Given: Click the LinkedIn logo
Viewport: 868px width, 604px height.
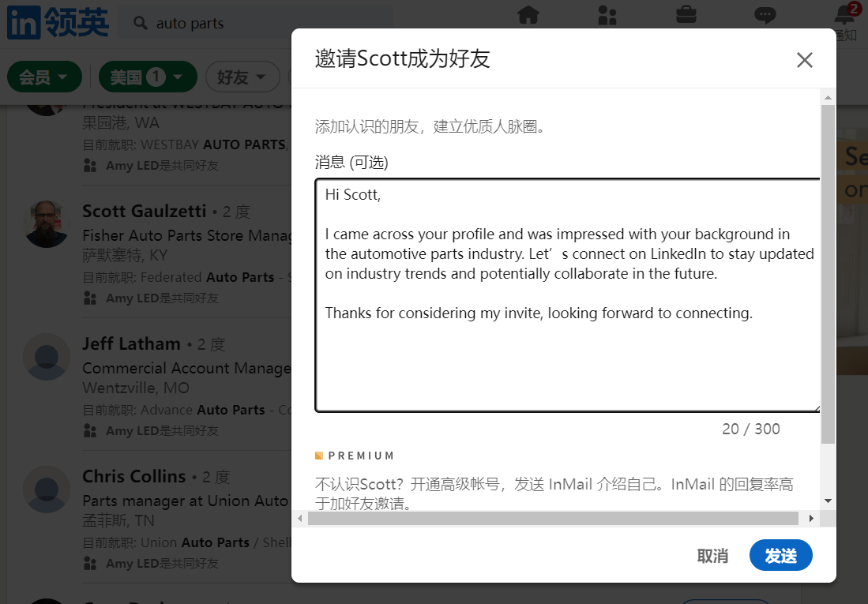Looking at the screenshot, I should 58,23.
